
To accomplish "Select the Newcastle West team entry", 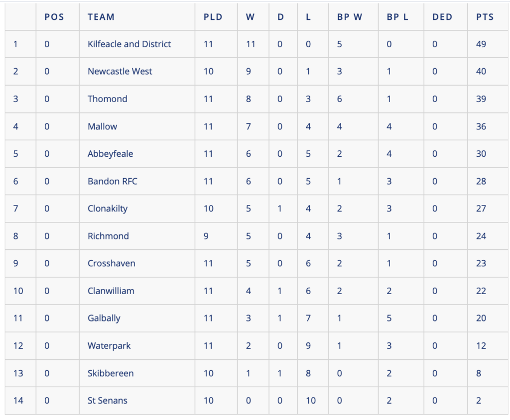I will [x=120, y=71].
